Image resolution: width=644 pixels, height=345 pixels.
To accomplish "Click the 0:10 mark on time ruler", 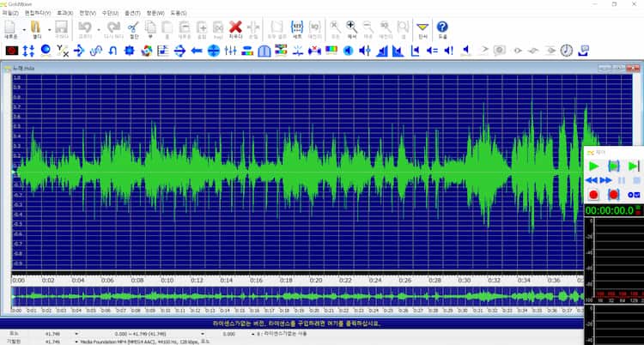I will (167, 281).
